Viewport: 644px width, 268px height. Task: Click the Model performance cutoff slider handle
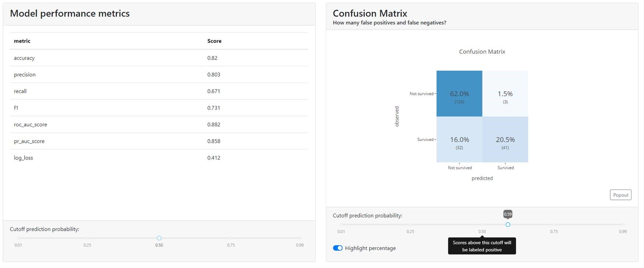coord(159,238)
